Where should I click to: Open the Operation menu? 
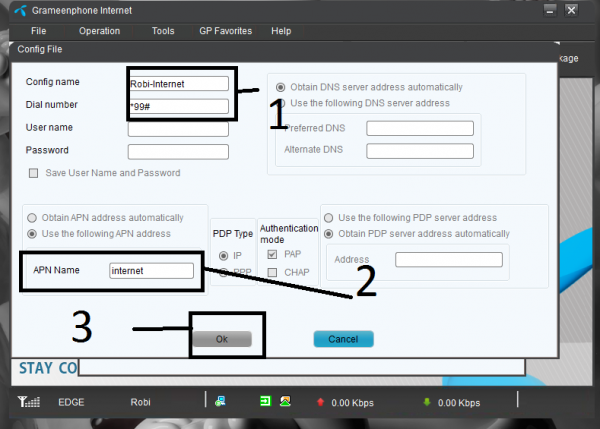99,31
